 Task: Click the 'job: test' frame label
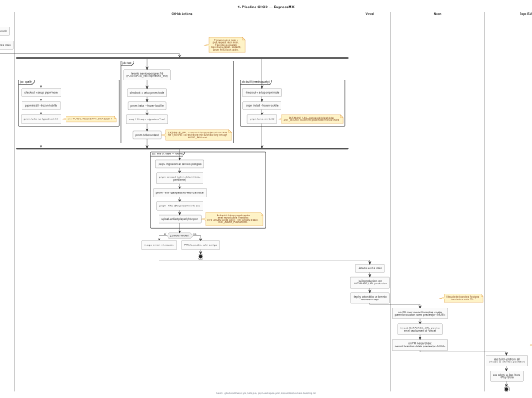pos(127,63)
